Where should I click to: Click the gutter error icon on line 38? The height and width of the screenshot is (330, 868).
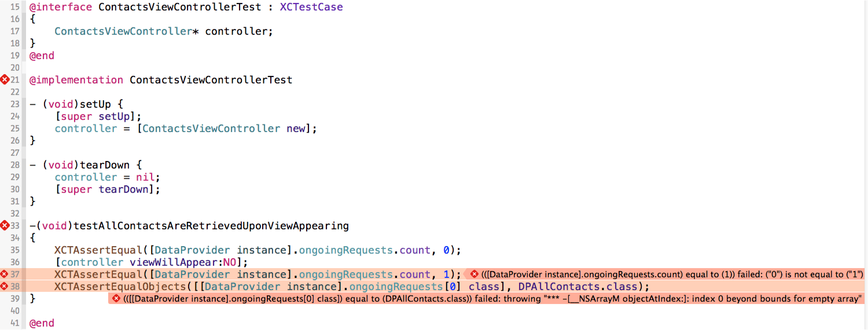5,287
